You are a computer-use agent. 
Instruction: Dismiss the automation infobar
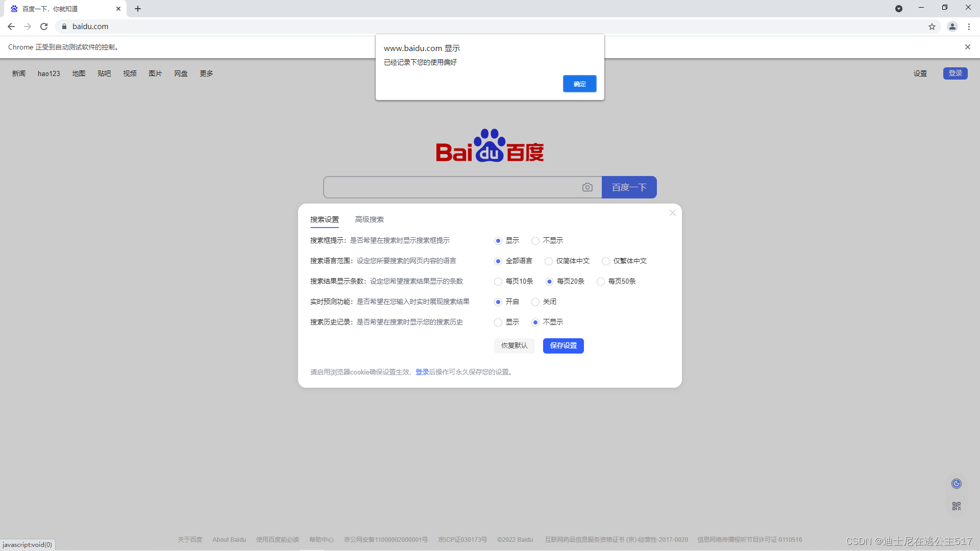[967, 47]
